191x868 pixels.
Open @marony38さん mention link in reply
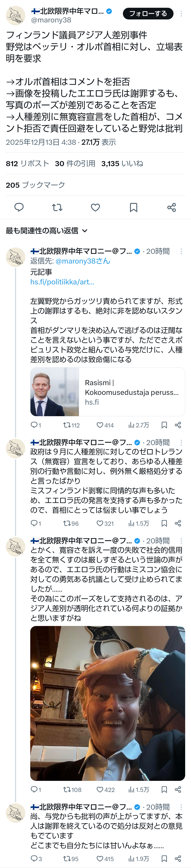83,261
